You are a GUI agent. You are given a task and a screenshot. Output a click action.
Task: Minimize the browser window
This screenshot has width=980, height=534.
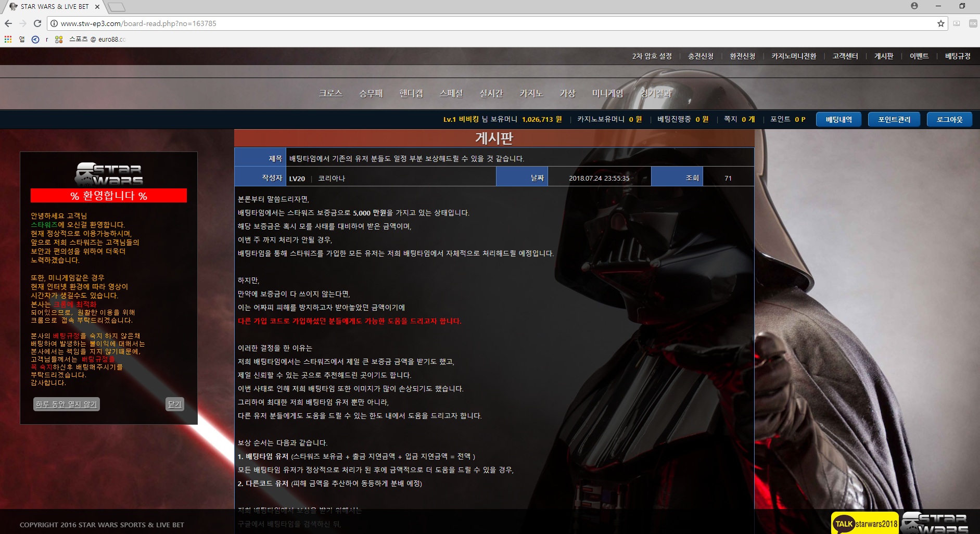[x=938, y=6]
